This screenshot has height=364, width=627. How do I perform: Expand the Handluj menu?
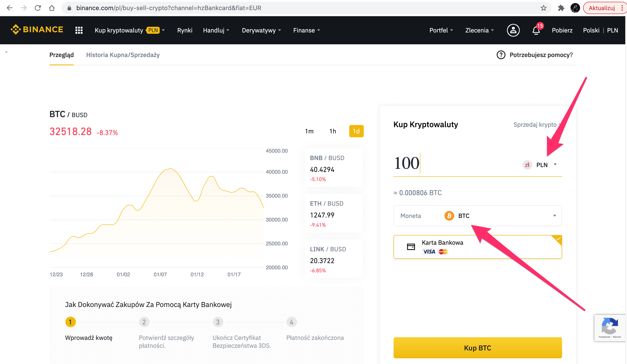point(216,30)
